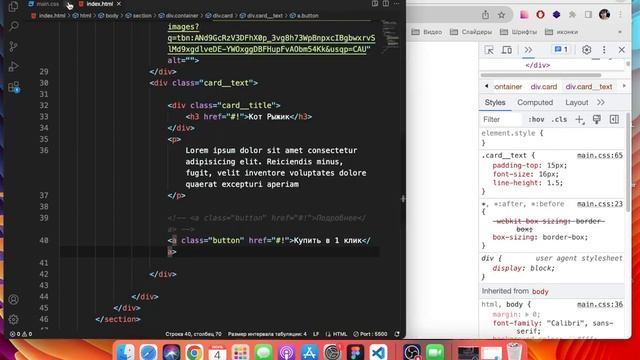Viewport: 640px width, 360px height.
Task: Switch to the index.html editor tab
Action: 96,4
